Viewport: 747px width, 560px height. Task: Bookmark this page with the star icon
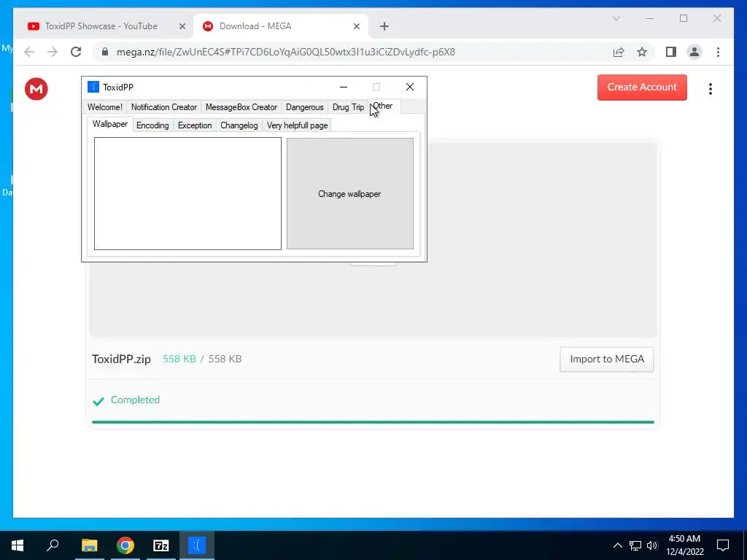(x=642, y=52)
